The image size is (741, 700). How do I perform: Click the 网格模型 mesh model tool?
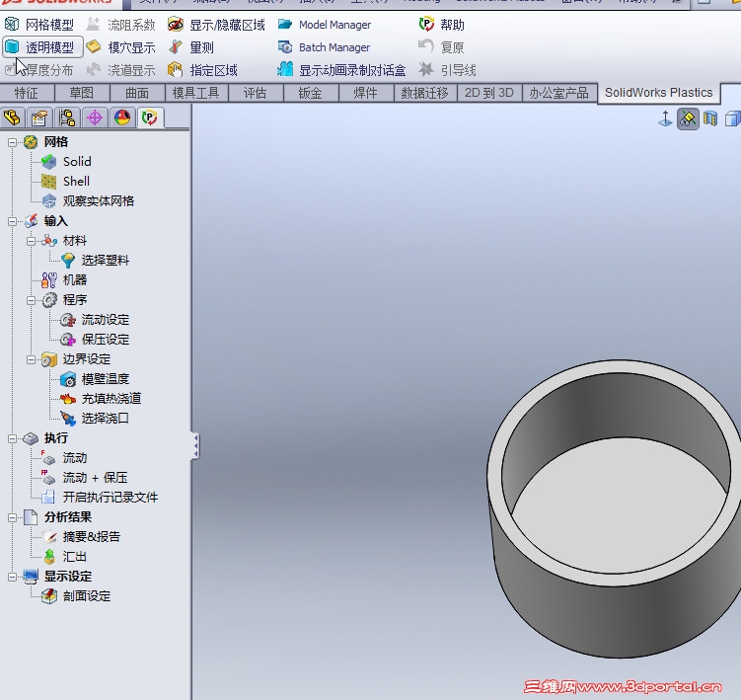(38, 25)
